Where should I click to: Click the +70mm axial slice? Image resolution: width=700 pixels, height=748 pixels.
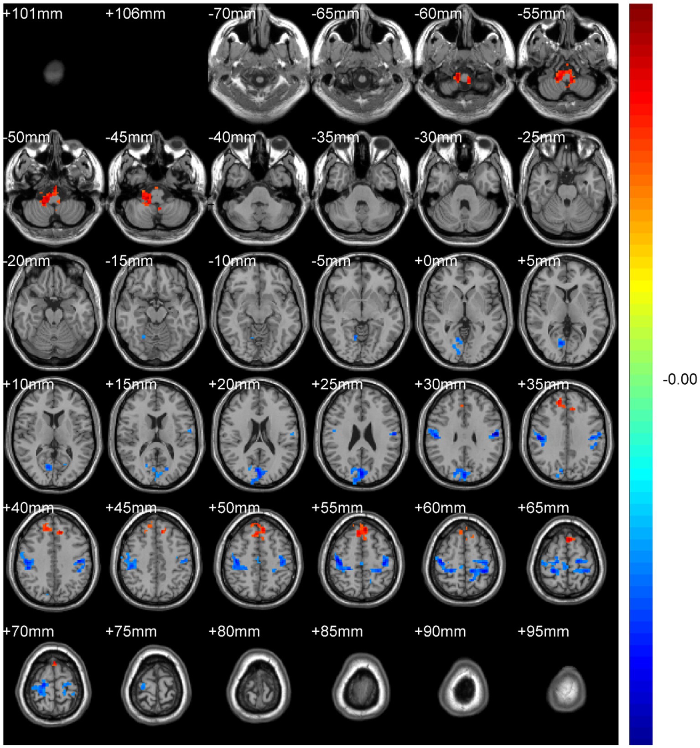pos(54,681)
